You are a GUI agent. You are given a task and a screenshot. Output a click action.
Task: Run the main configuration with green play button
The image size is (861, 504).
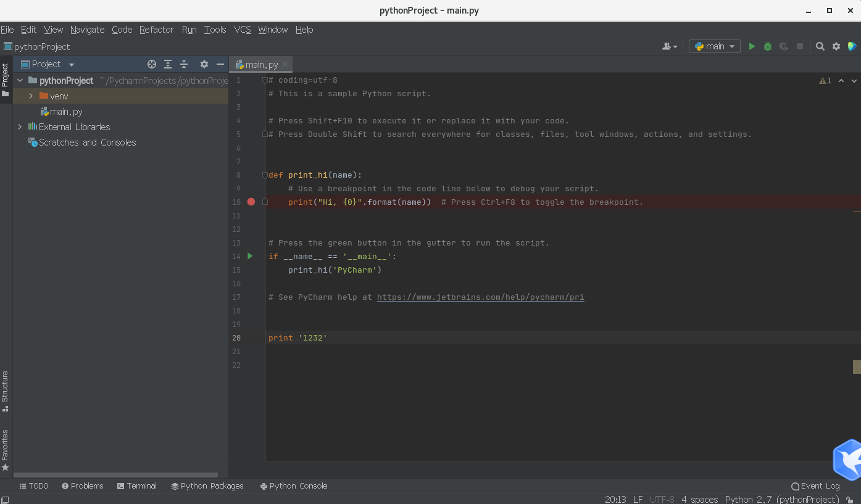pyautogui.click(x=752, y=46)
